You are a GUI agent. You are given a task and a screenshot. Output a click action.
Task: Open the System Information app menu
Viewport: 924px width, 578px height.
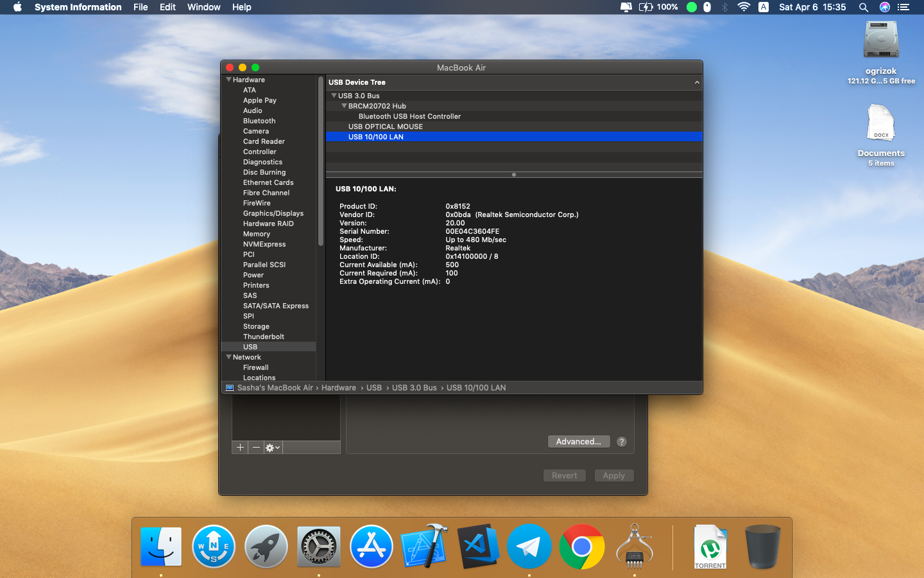(78, 7)
